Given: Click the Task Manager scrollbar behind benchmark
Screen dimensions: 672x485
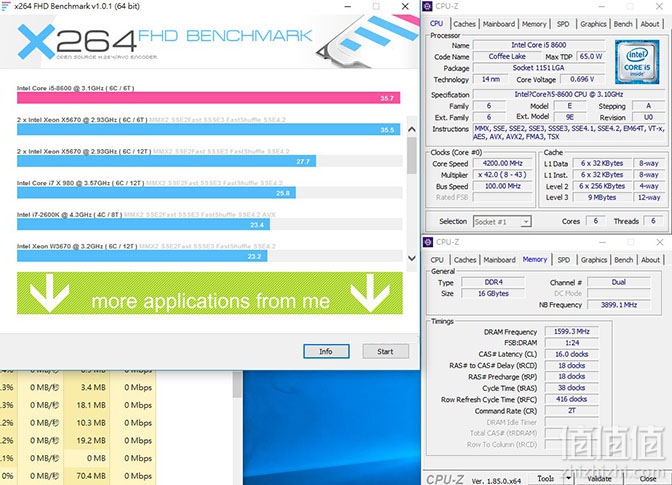Looking at the screenshot, I should (237, 385).
